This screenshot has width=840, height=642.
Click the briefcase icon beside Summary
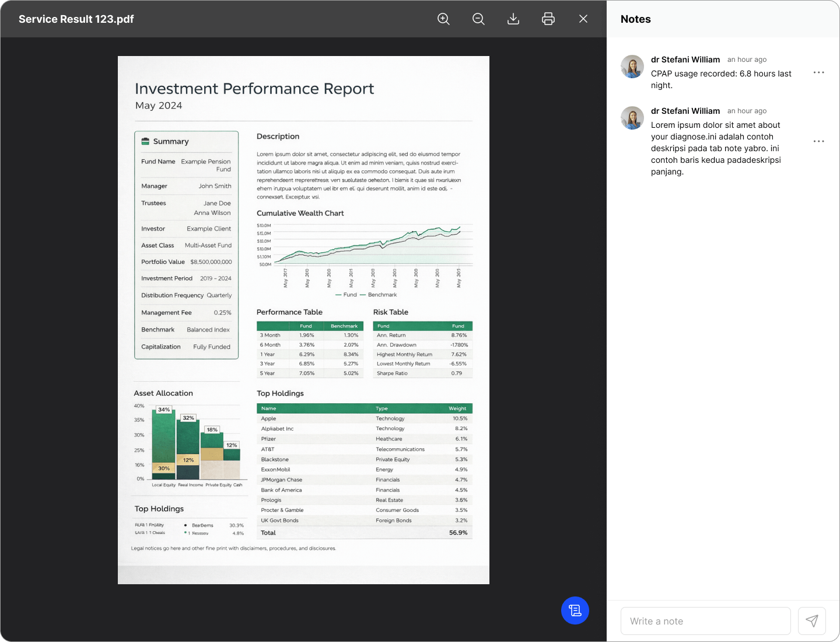[x=145, y=141]
